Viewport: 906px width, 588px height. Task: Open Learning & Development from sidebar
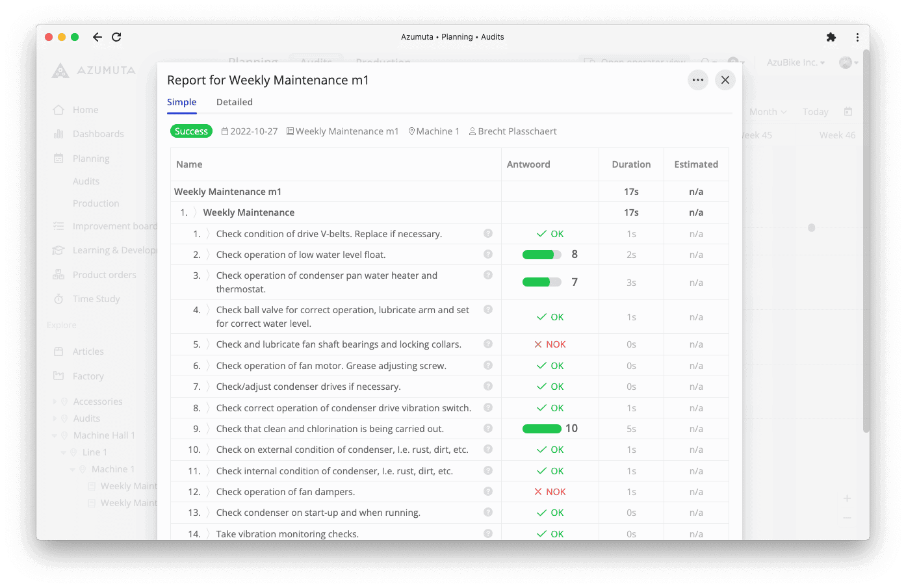click(59, 250)
